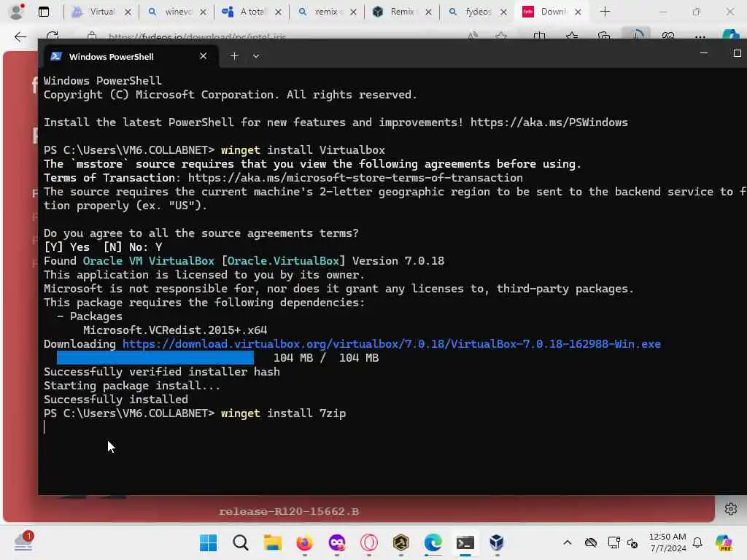Open muted volume tray icon

click(x=632, y=542)
